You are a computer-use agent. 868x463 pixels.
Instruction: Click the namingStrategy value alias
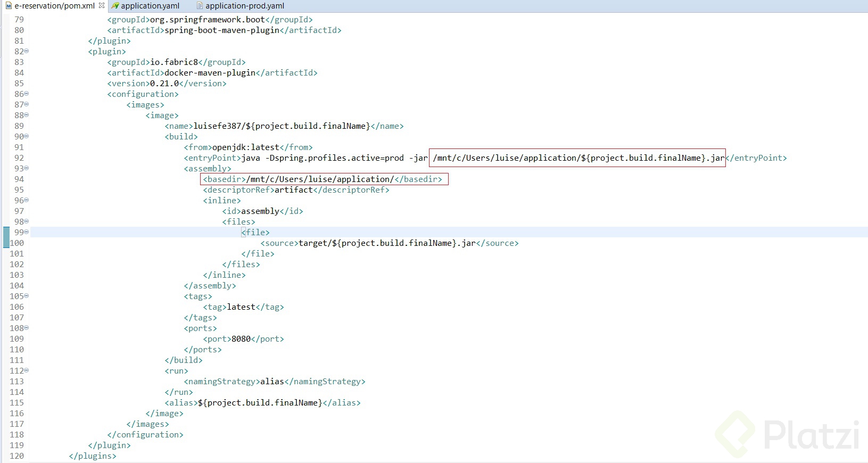pos(272,382)
